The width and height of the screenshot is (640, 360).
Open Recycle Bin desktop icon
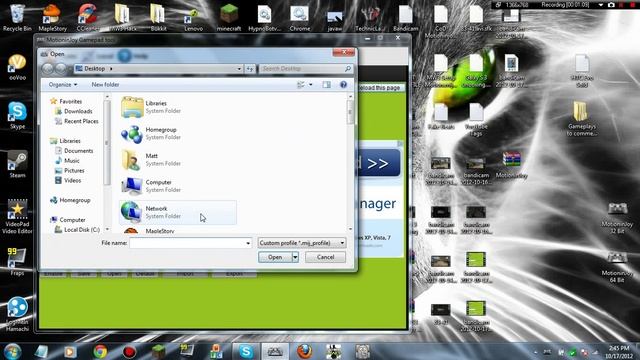coord(17,18)
